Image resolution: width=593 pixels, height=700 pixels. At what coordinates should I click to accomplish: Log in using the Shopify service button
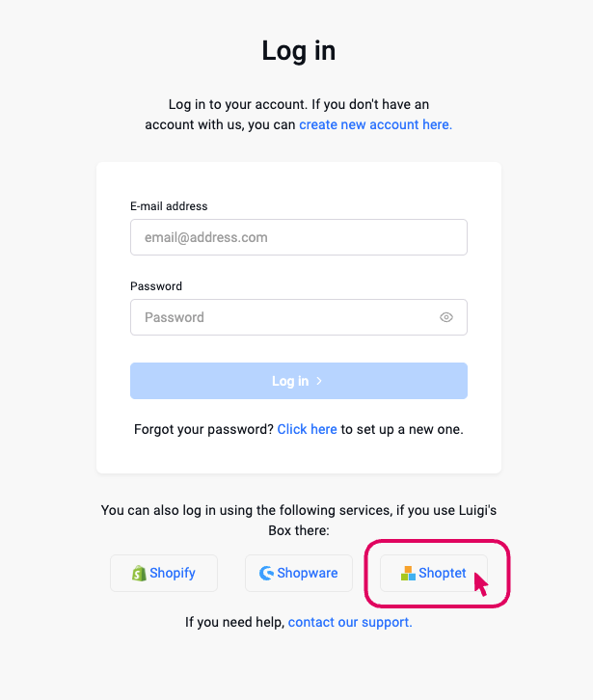pyautogui.click(x=164, y=573)
